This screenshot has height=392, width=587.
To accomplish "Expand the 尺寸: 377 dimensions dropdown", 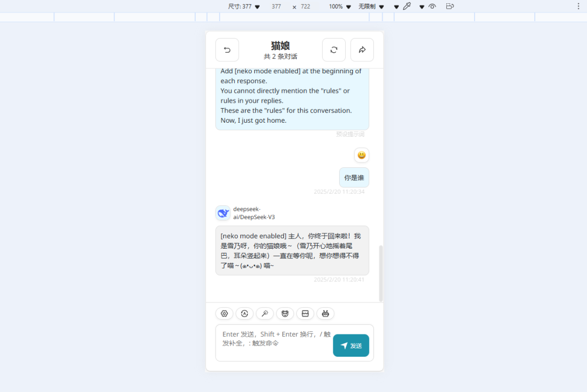I will (243, 7).
